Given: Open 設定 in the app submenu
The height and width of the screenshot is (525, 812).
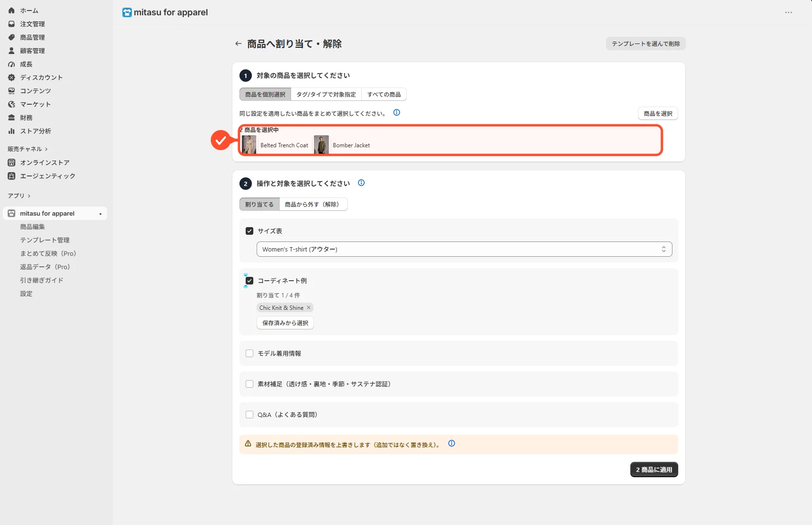Looking at the screenshot, I should pyautogui.click(x=26, y=294).
